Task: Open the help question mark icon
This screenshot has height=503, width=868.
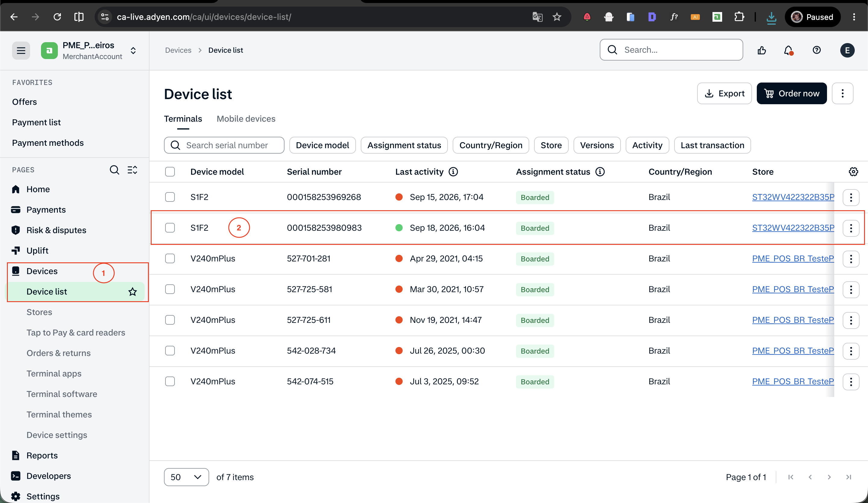Action: pyautogui.click(x=816, y=50)
